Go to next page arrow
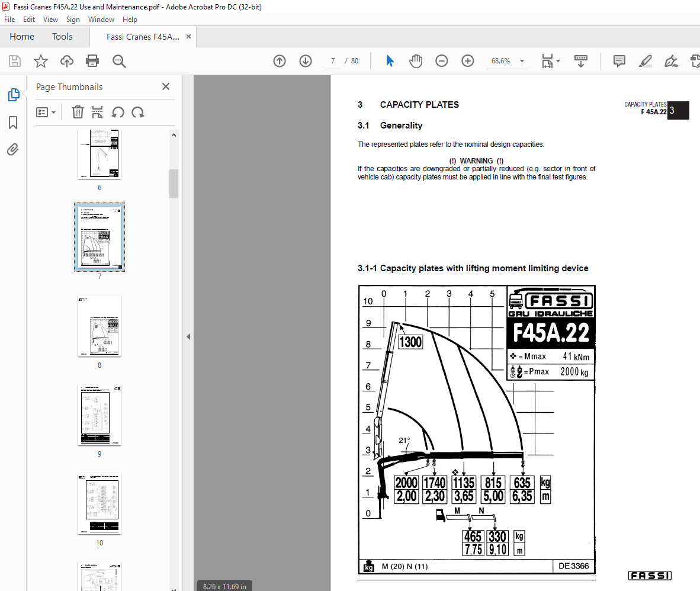 click(306, 61)
